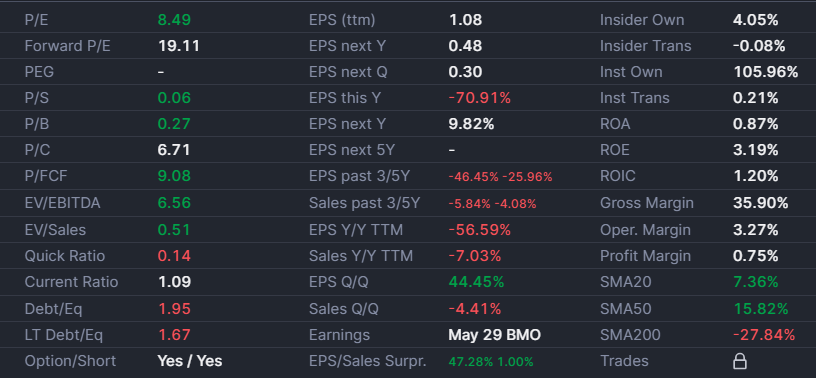Open the Option/Short Yes / Yes value
816x378 pixels.
click(x=190, y=361)
